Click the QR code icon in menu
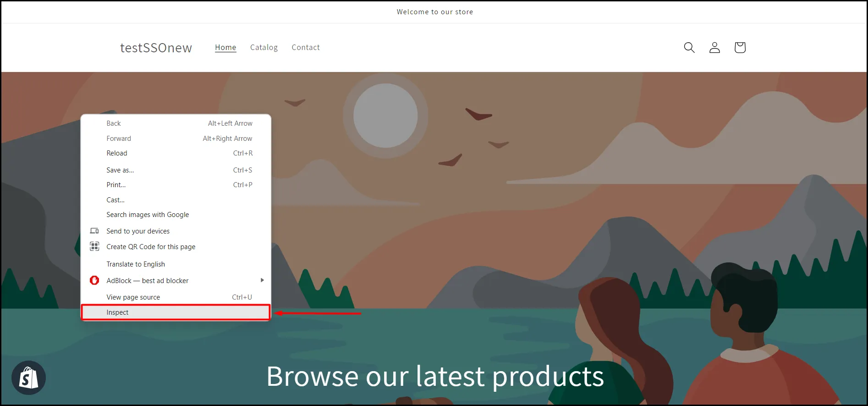868x406 pixels. pyautogui.click(x=94, y=246)
